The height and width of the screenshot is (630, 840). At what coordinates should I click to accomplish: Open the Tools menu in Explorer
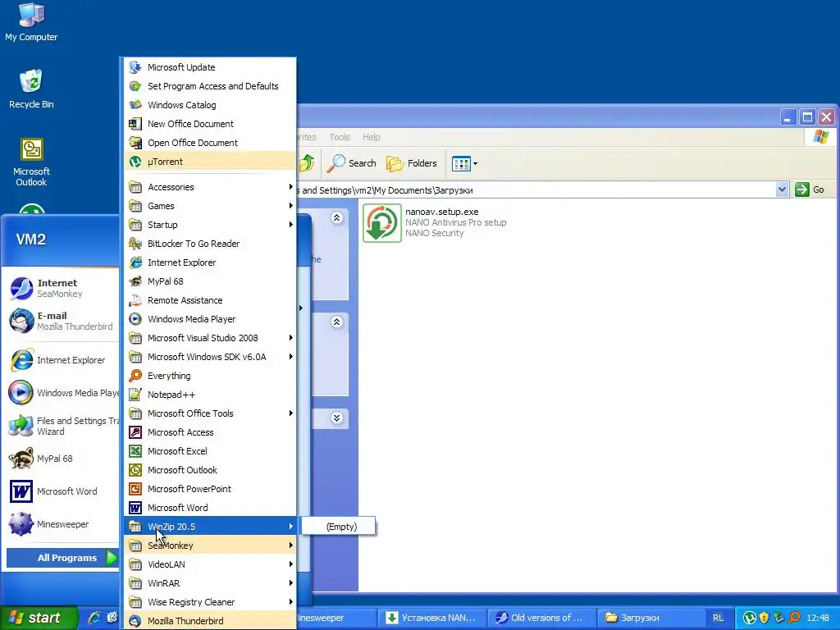click(x=339, y=137)
